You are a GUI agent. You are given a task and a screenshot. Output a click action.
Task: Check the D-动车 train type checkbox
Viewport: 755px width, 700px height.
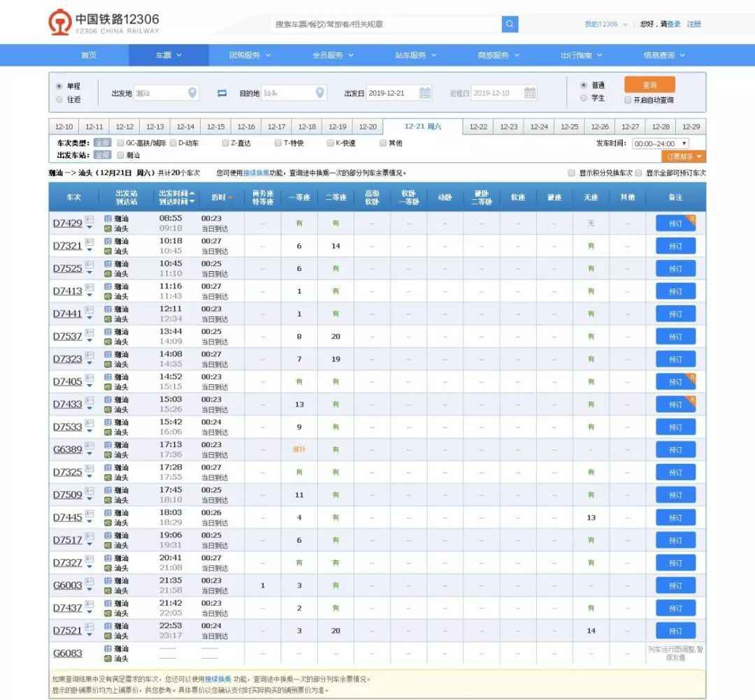[173, 143]
